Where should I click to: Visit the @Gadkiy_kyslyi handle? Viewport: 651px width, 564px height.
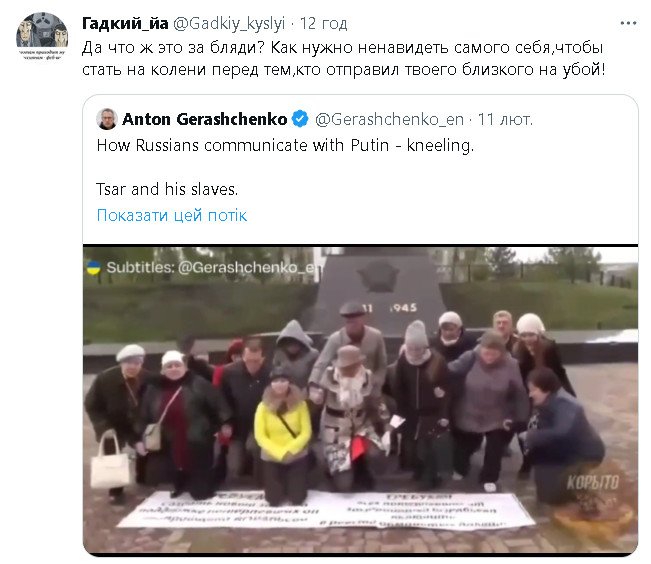pyautogui.click(x=229, y=24)
